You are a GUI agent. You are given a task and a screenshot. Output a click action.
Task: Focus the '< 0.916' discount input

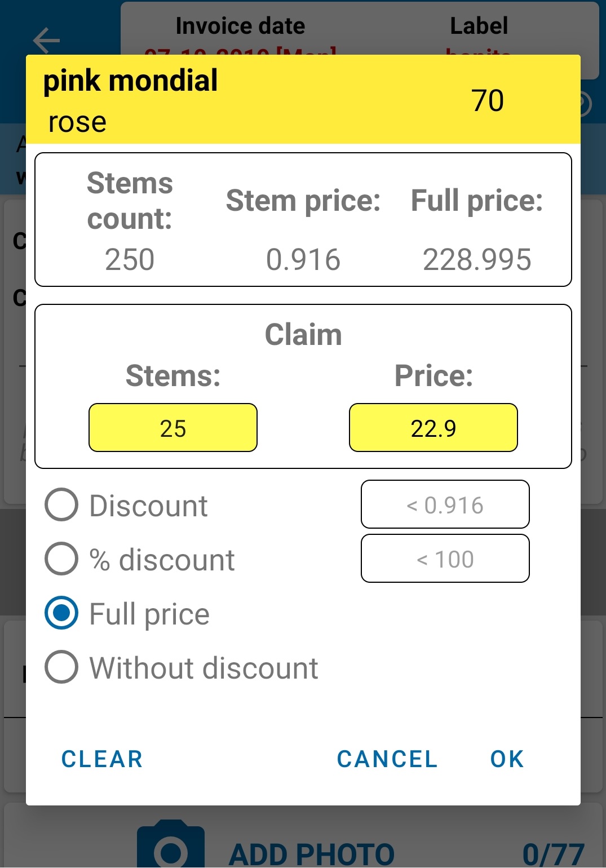point(445,504)
